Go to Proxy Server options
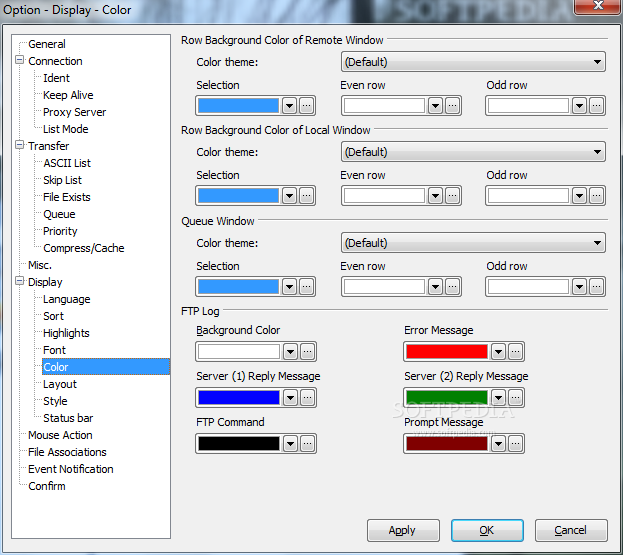Image resolution: width=623 pixels, height=555 pixels. pyautogui.click(x=74, y=112)
